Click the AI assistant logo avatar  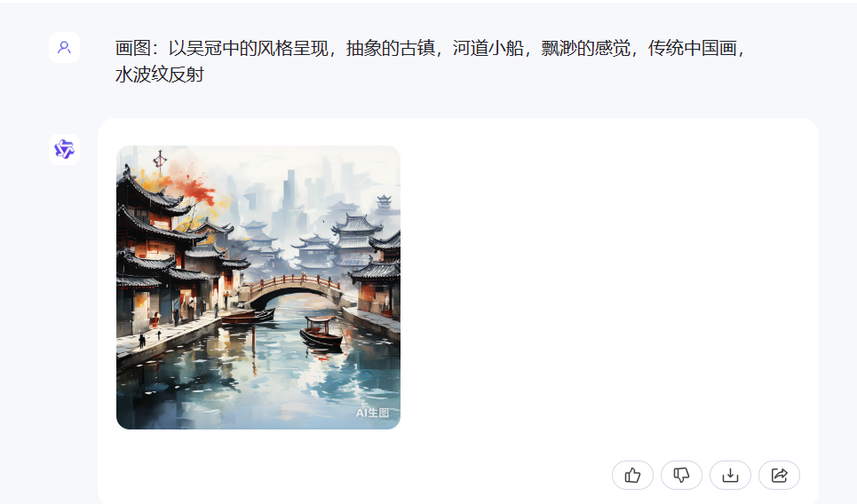tap(64, 149)
